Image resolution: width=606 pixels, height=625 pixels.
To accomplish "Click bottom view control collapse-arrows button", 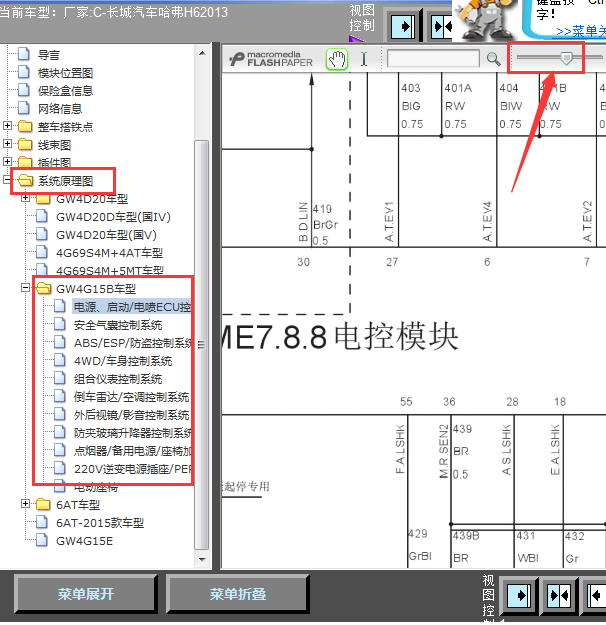I will click(x=559, y=596).
